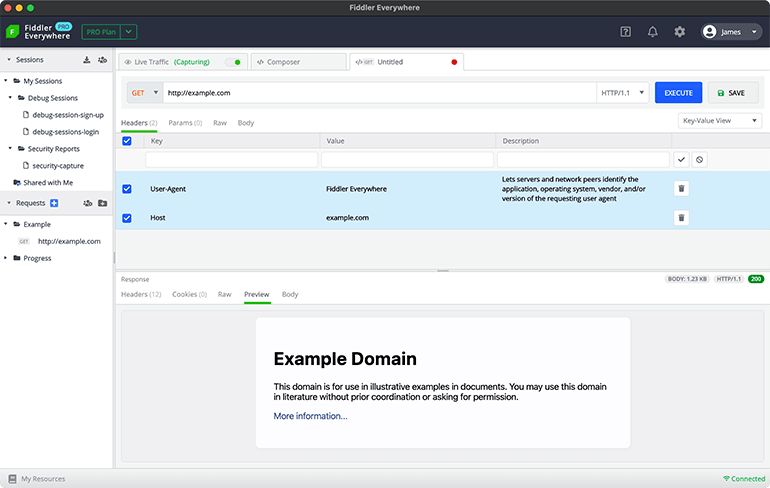The image size is (770, 488).
Task: Click the 'Fiddler Everywhere' header value cell
Action: pos(357,189)
